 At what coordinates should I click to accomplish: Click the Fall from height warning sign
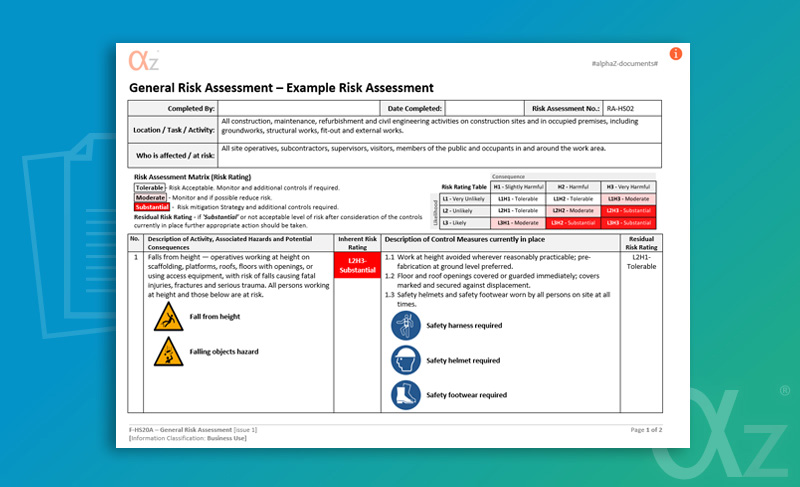click(x=169, y=317)
